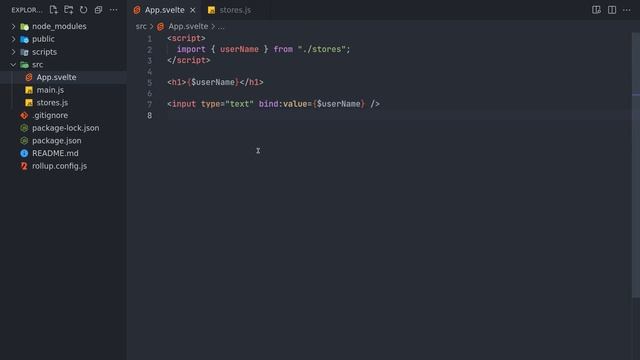The width and height of the screenshot is (640, 360).
Task: Click the scripts folder icon
Action: click(24, 52)
